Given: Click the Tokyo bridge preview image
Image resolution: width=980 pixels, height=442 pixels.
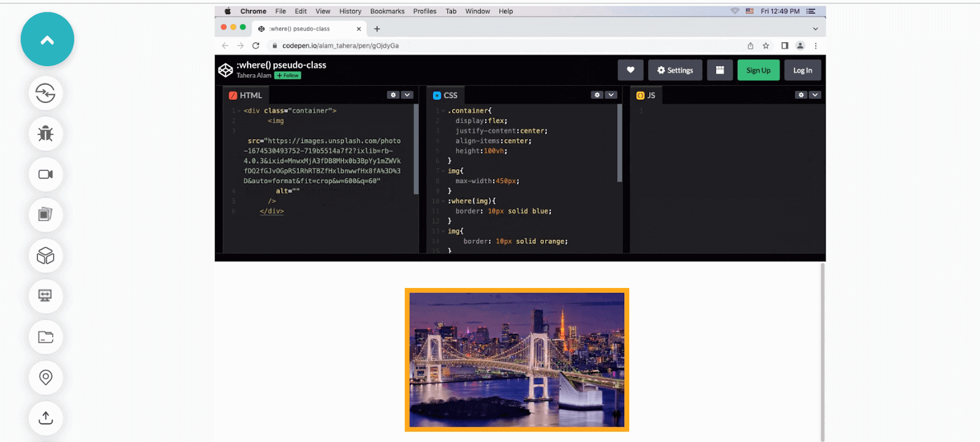Looking at the screenshot, I should point(517,360).
